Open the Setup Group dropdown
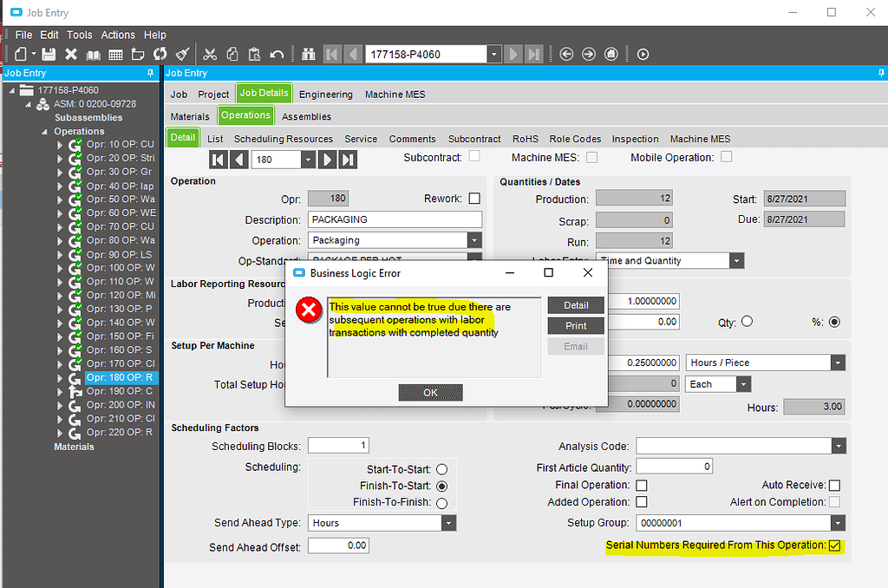Image resolution: width=888 pixels, height=588 pixels. (836, 522)
